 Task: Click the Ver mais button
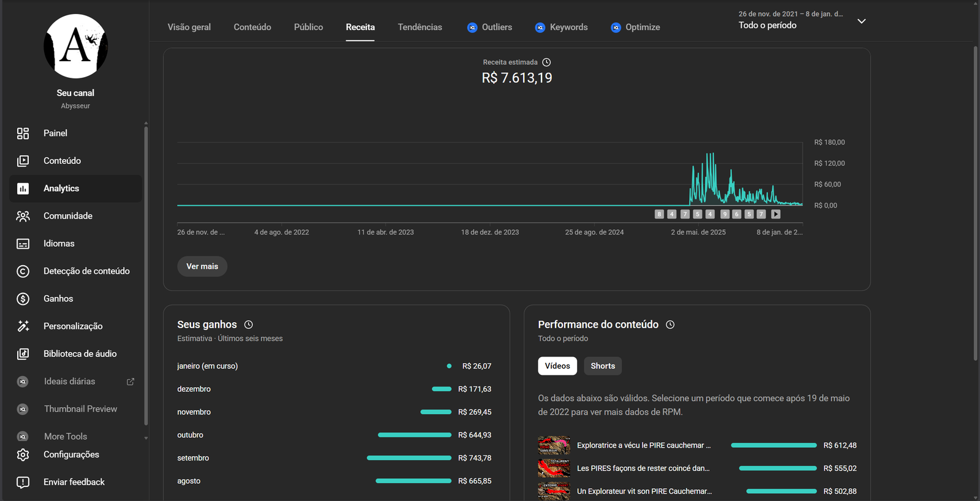tap(202, 266)
